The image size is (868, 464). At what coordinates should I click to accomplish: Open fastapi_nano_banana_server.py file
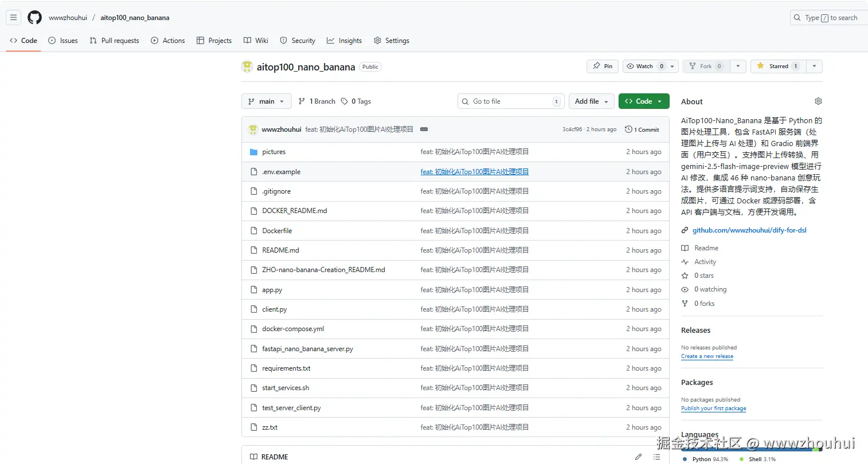pyautogui.click(x=307, y=349)
